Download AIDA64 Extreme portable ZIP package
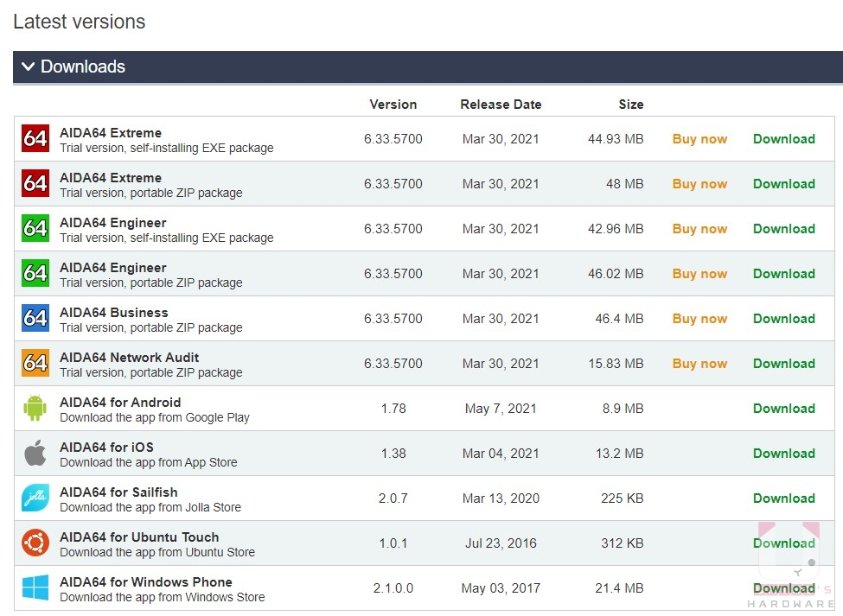This screenshot has height=616, width=843. [x=784, y=184]
